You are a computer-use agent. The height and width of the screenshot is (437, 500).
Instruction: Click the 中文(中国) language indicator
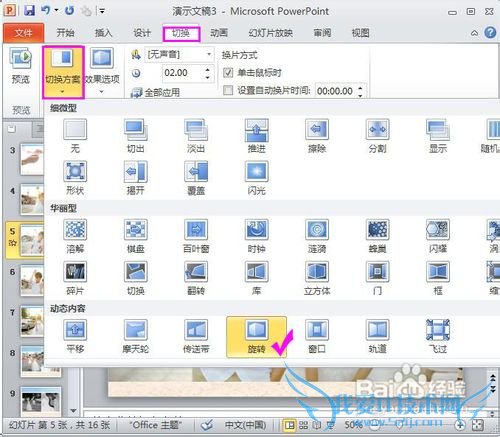click(246, 425)
